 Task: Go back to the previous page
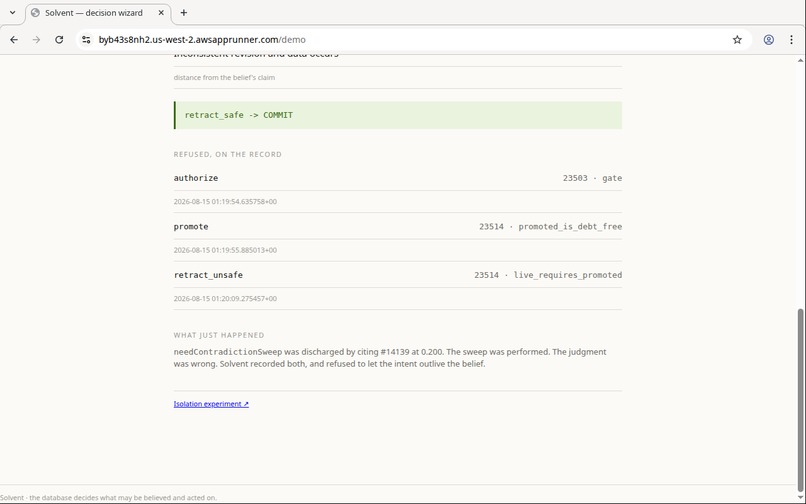click(x=14, y=40)
